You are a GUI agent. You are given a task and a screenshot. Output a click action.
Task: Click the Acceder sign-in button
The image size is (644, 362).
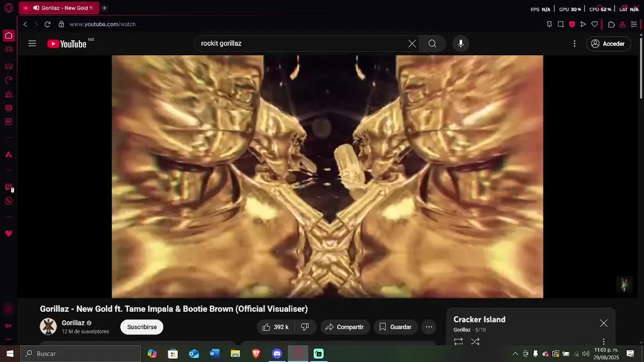[608, 44]
